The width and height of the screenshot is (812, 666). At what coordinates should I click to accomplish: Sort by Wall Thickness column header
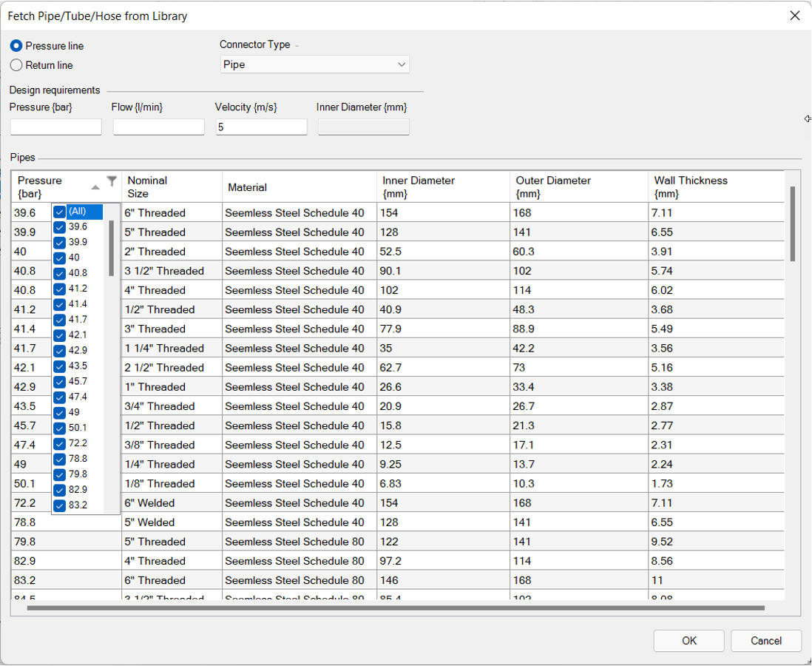click(x=716, y=187)
